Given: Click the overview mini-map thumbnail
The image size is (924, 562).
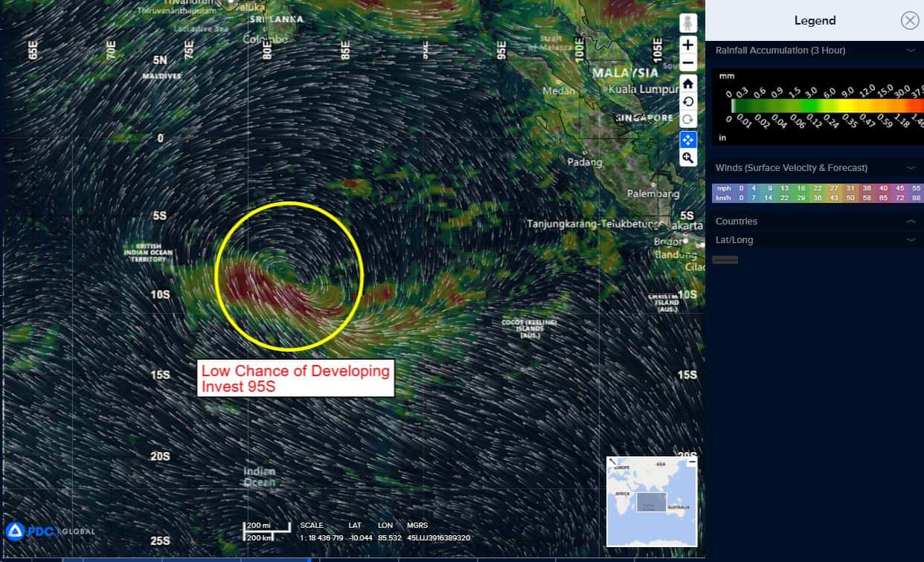Looking at the screenshot, I should point(652,506).
